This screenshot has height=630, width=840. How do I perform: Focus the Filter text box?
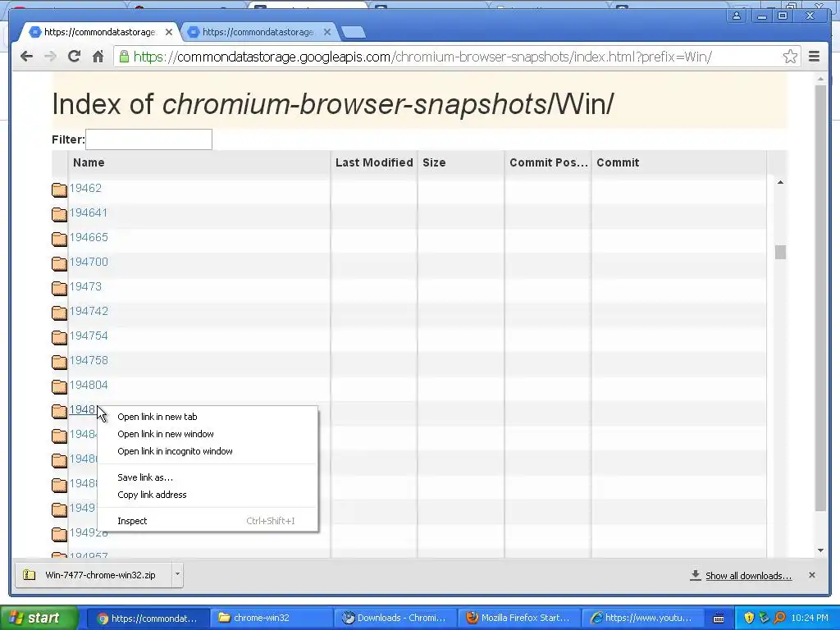[149, 139]
